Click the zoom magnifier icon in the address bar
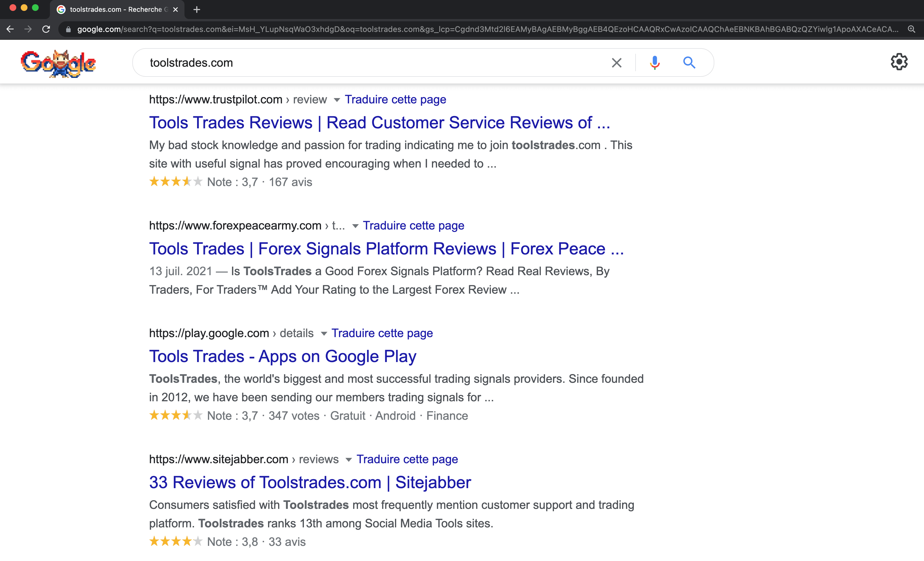Image resolution: width=924 pixels, height=561 pixels. 911,29
